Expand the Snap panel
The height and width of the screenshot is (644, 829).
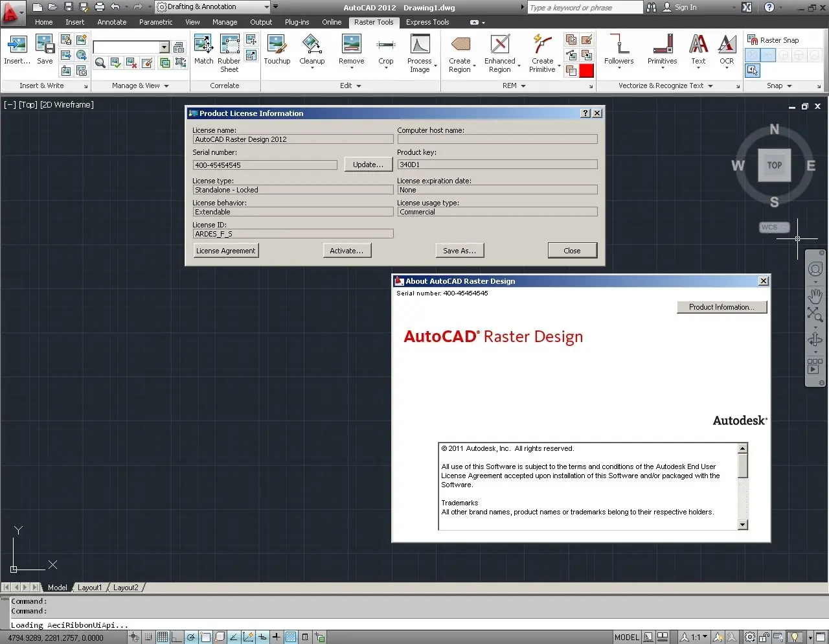click(779, 86)
